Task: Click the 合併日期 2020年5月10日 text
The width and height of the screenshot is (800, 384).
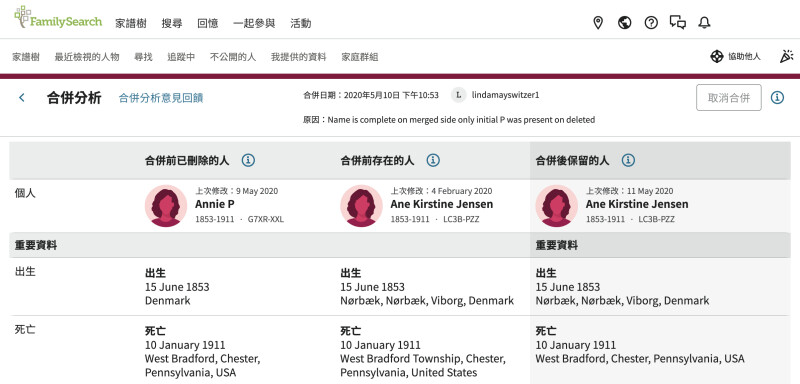Action: click(x=370, y=95)
